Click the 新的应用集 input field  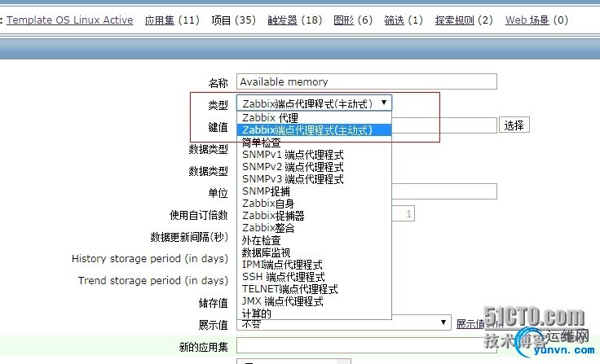[x=367, y=346]
